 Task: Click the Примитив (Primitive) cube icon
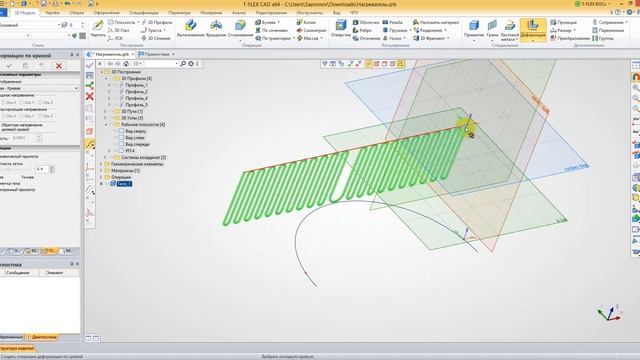[473, 26]
